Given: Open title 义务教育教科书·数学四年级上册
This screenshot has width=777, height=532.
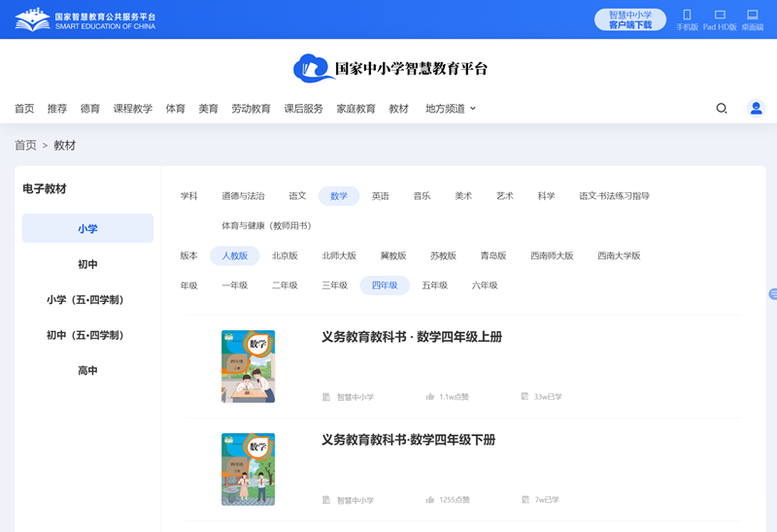Looking at the screenshot, I should 412,337.
